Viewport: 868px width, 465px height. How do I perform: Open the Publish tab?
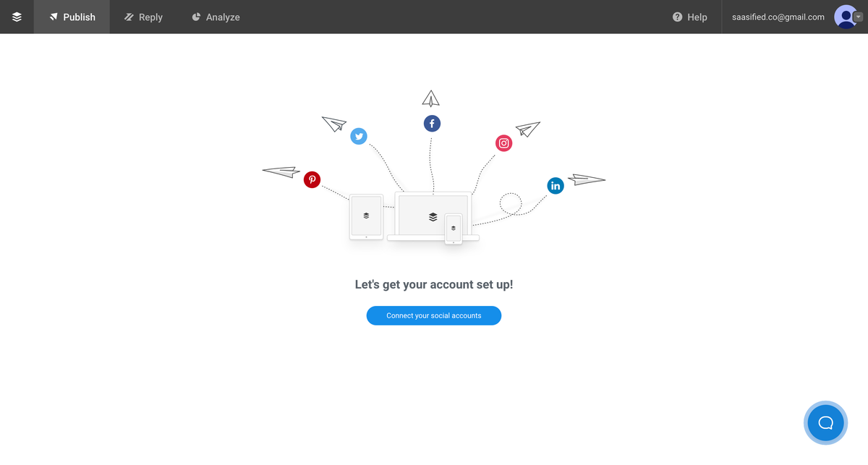[72, 17]
